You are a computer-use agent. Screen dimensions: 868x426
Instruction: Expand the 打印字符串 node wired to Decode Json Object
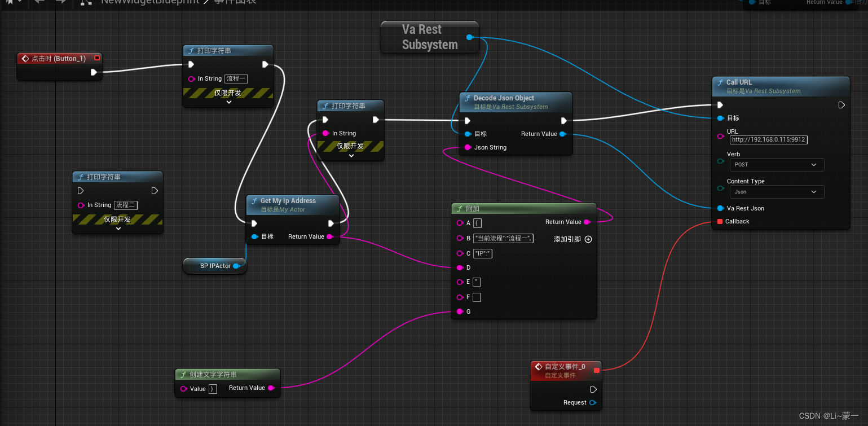coord(351,155)
